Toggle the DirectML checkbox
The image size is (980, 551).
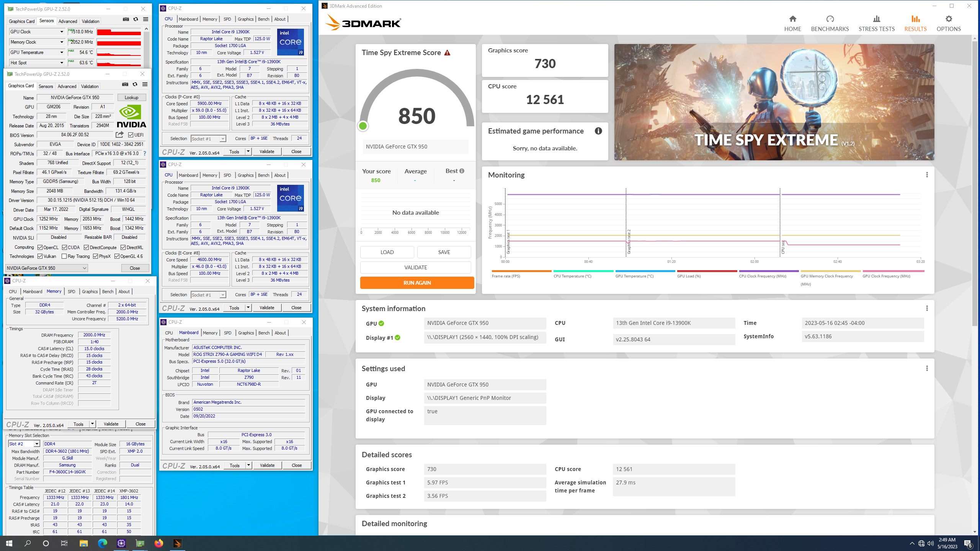click(x=123, y=248)
